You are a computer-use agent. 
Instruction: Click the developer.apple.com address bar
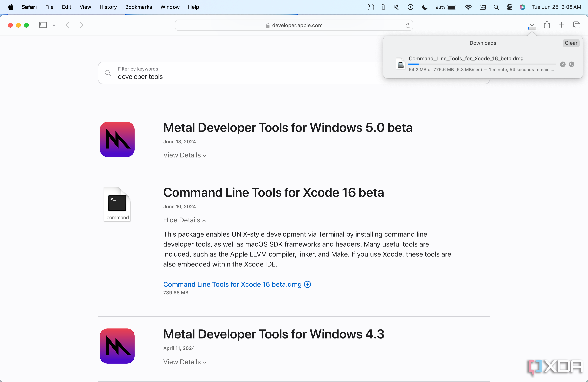pos(294,25)
